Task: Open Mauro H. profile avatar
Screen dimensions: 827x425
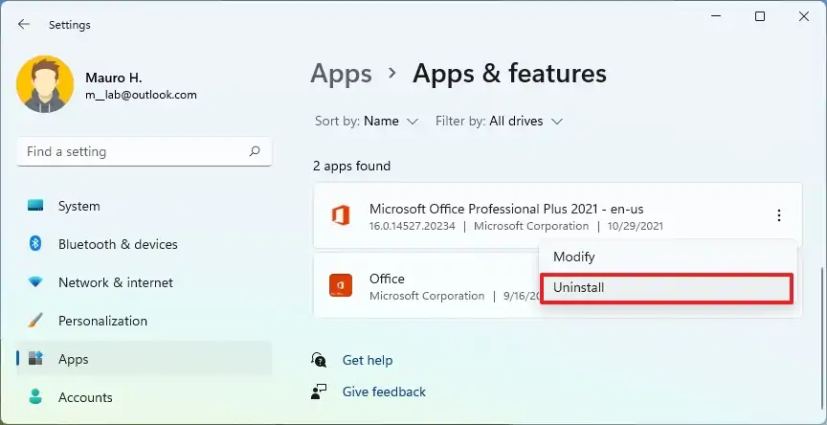Action: pyautogui.click(x=45, y=84)
